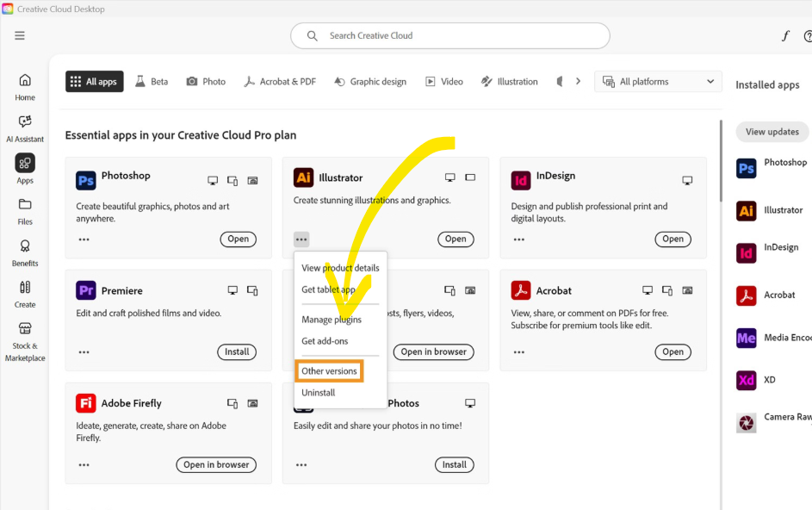Click the Premiere app icon in card
The width and height of the screenshot is (812, 510).
(86, 290)
